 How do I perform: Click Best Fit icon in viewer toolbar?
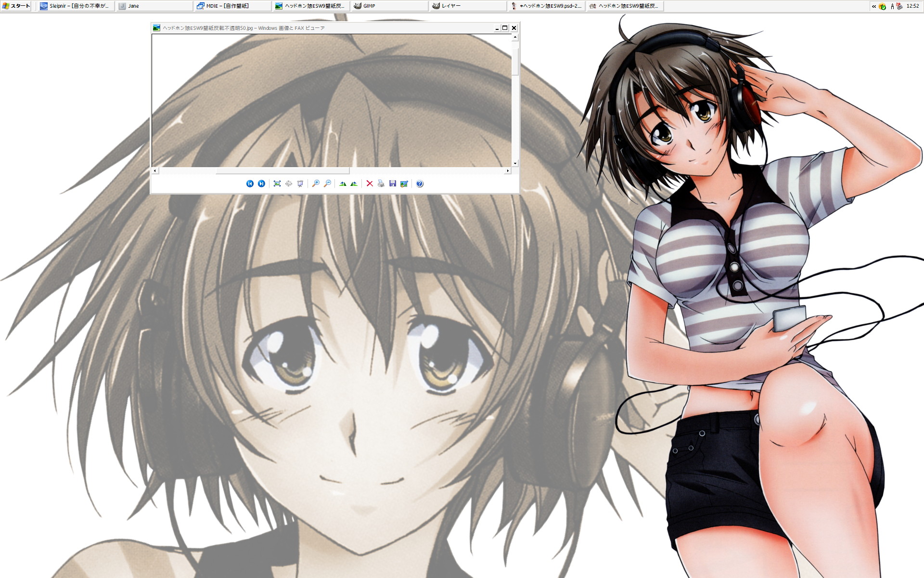[277, 184]
